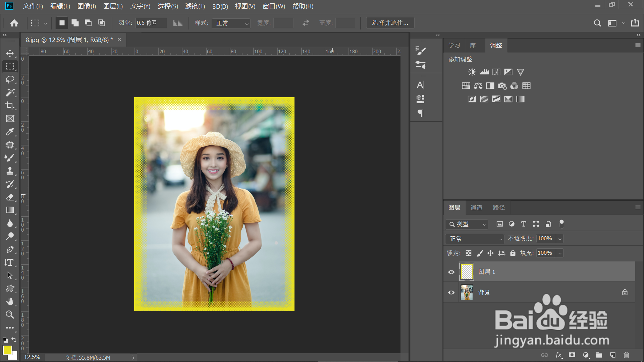Screen dimensions: 644x362
Task: Click the 选择并遮住... button
Action: click(x=390, y=23)
